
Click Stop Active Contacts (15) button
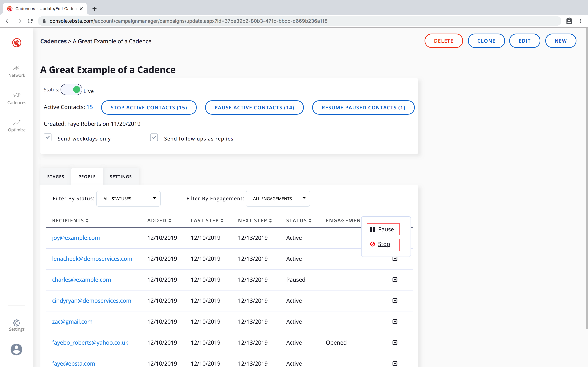tap(149, 107)
